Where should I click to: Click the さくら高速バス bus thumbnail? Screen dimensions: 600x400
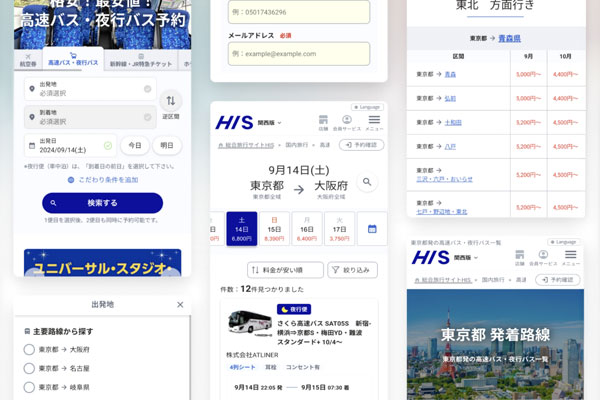click(x=250, y=323)
